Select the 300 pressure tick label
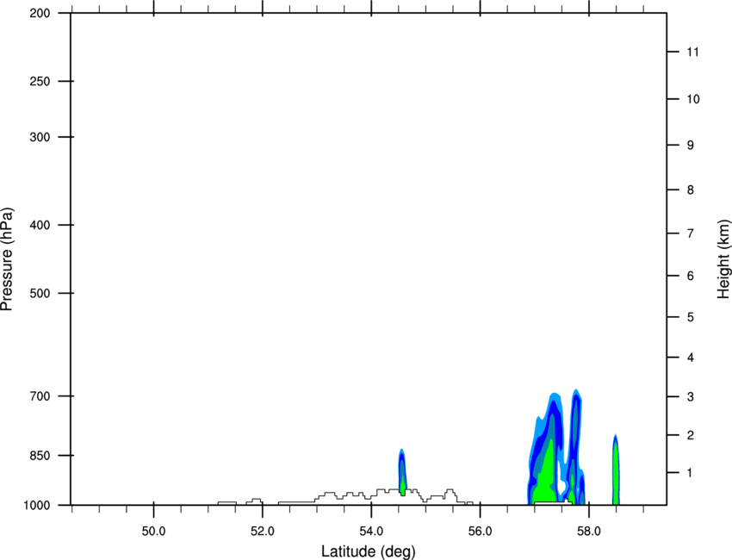732x560 pixels. [x=40, y=137]
